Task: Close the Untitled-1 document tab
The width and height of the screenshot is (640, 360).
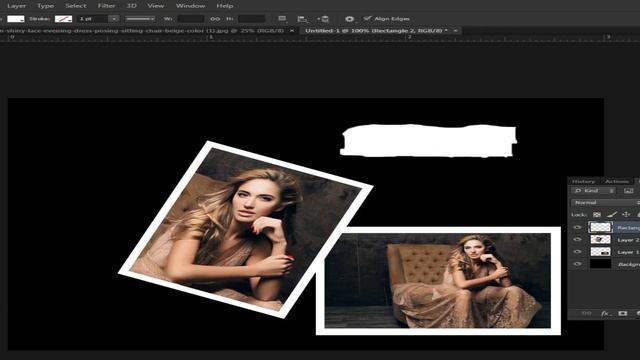Action: click(456, 31)
